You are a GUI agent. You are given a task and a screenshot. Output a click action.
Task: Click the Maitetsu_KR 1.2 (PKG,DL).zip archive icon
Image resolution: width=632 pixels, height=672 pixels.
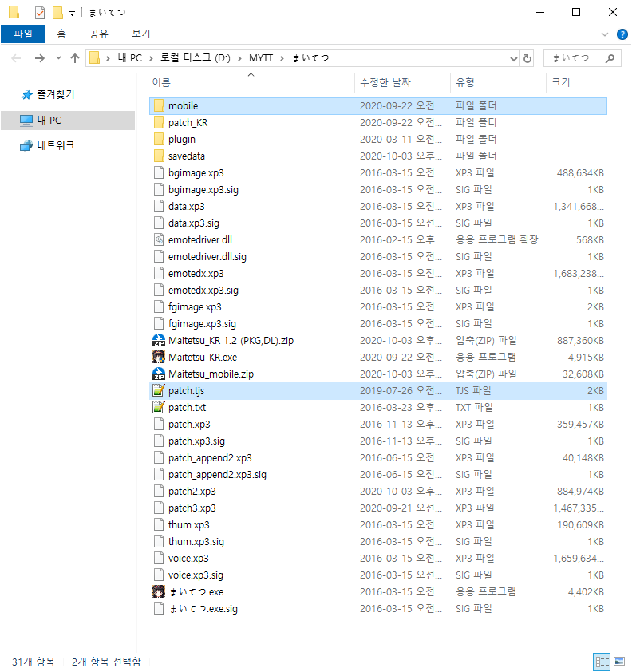click(159, 340)
